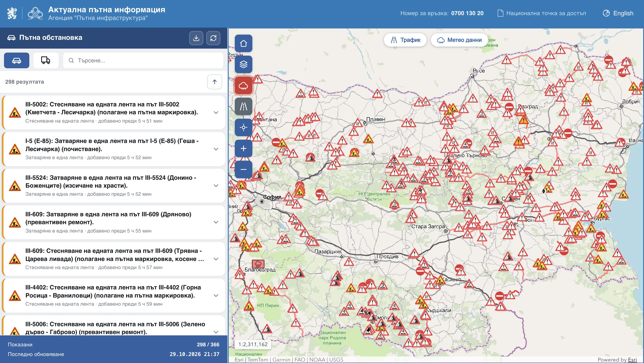Screen dimensions: 644x363
Task: Switch to truck vehicle filter
Action: click(46, 60)
